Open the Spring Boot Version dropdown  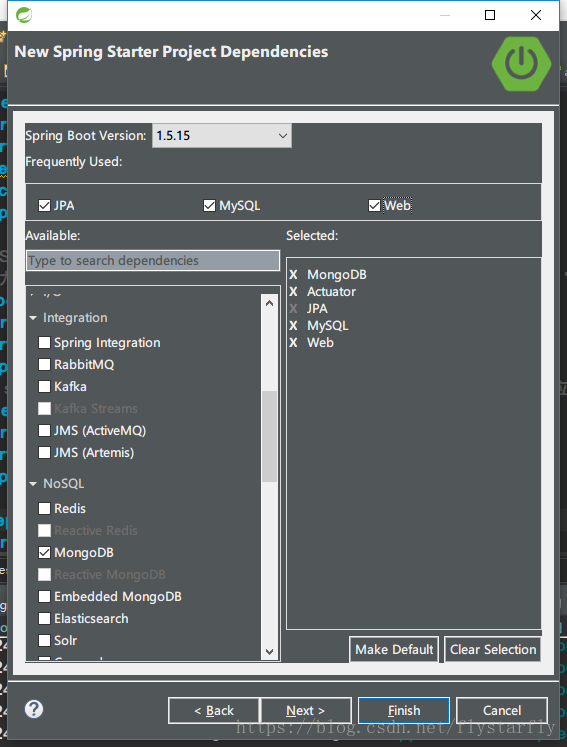point(222,136)
